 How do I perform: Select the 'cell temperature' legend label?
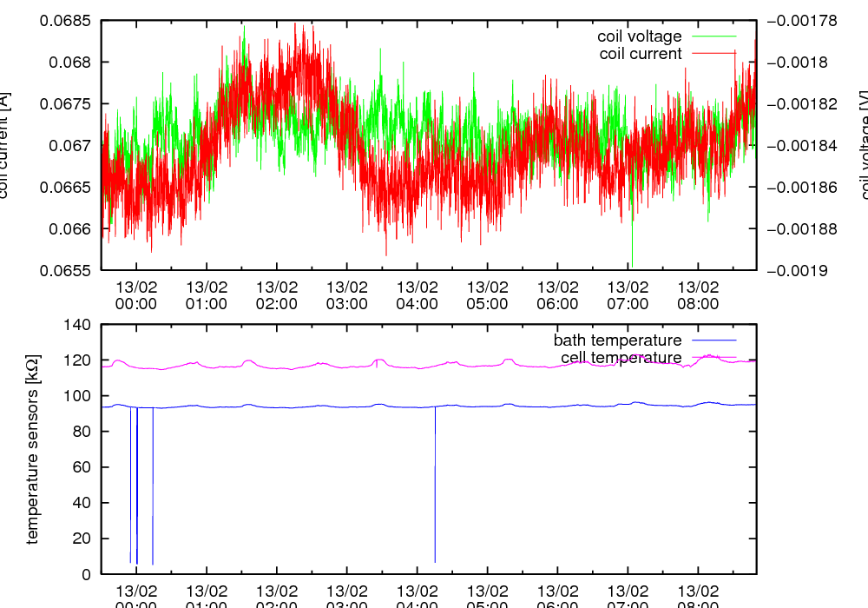tap(621, 357)
